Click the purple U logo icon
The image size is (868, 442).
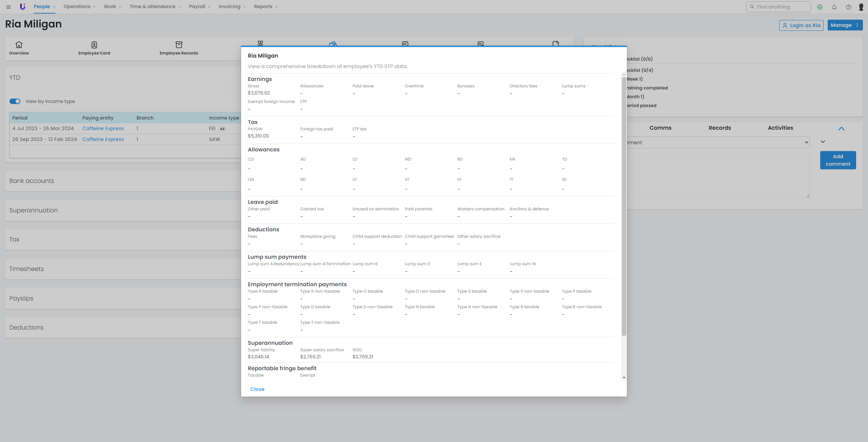[22, 6]
